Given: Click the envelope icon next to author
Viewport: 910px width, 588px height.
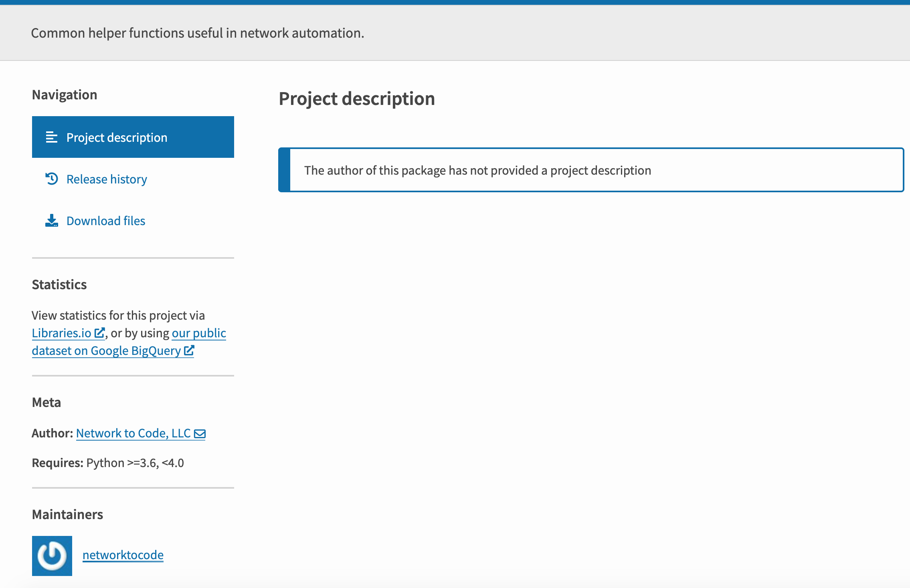Looking at the screenshot, I should coord(200,433).
